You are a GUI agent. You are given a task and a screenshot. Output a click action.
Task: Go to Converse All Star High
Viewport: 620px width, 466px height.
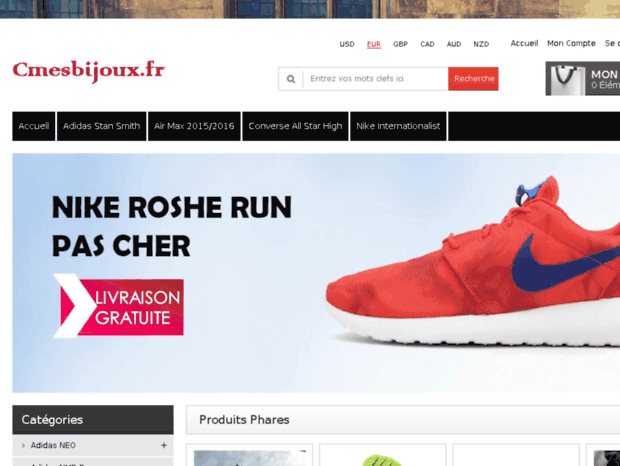pyautogui.click(x=295, y=126)
